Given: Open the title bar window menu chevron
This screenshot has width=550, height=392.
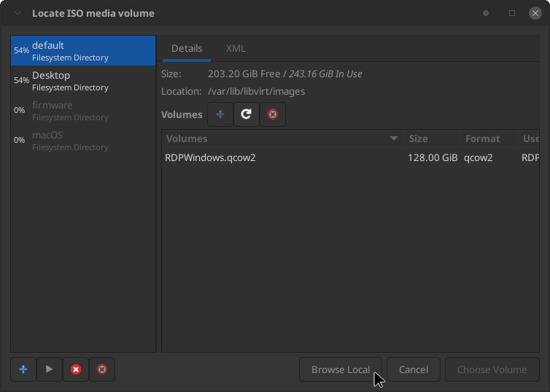Looking at the screenshot, I should [x=18, y=13].
